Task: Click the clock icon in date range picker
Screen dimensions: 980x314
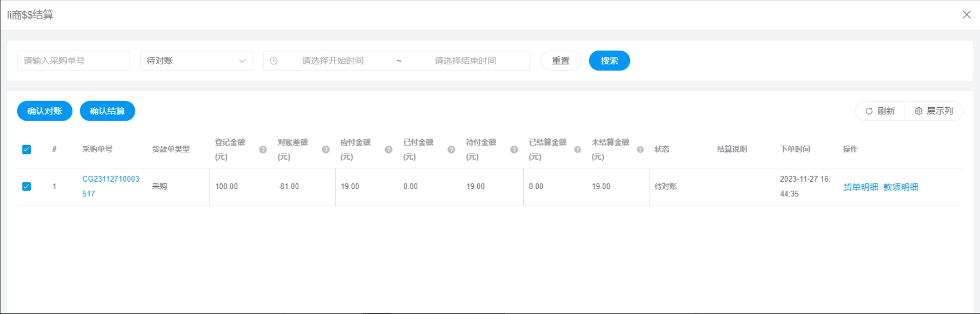Action: [x=274, y=61]
